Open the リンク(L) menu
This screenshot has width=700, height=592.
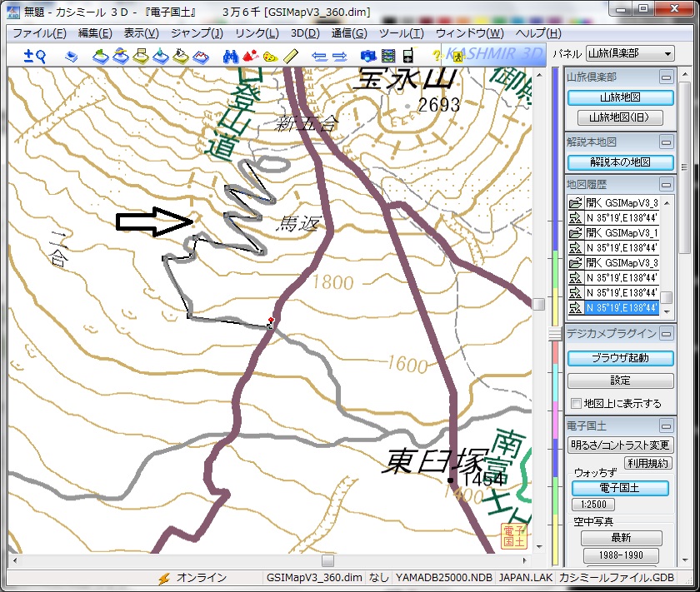pyautogui.click(x=257, y=33)
